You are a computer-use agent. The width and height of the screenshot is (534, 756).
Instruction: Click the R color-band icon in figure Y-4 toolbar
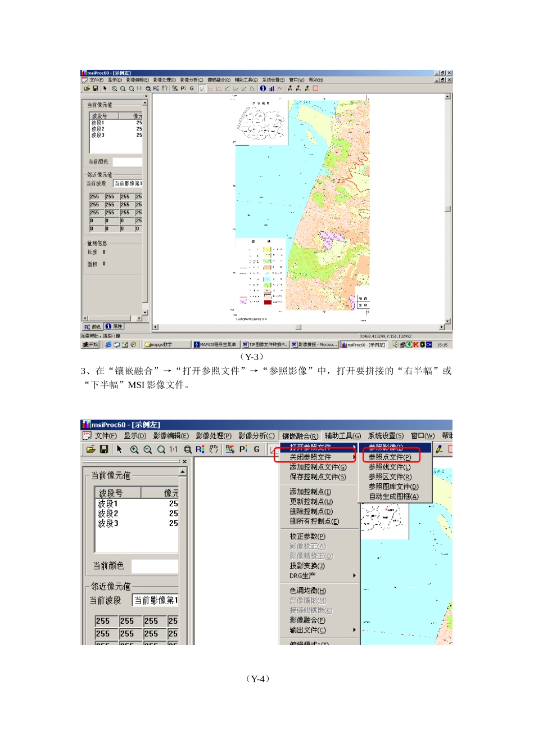click(200, 449)
